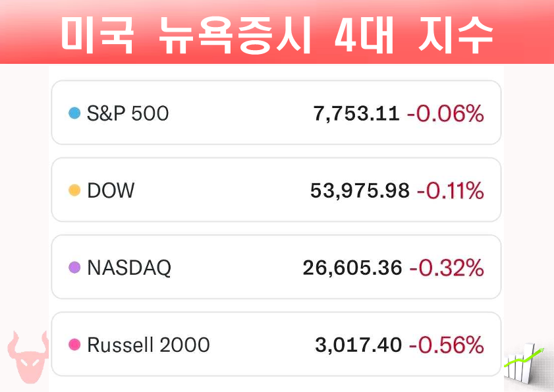Click the purple dot beside NASDAQ
The image size is (554, 392).
pyautogui.click(x=74, y=267)
